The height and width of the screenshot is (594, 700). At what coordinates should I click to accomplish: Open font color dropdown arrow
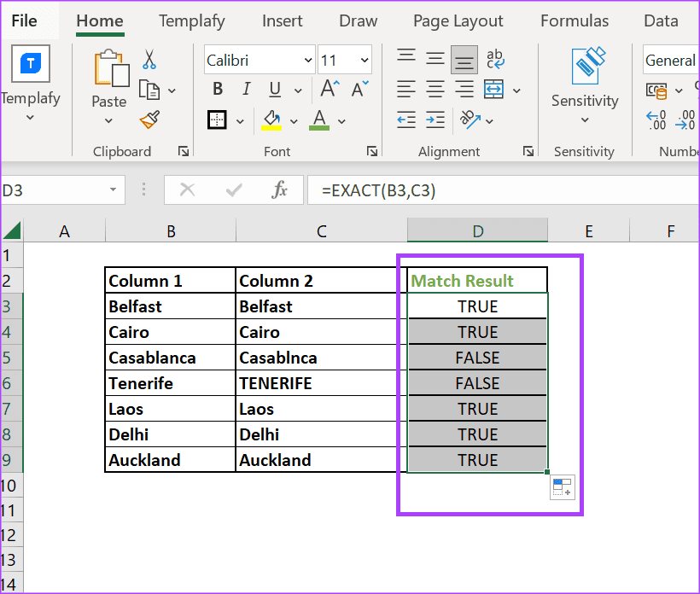(x=341, y=121)
